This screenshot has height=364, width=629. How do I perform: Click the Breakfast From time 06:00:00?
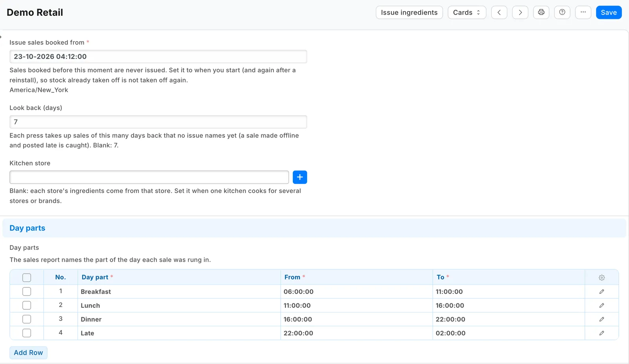click(x=357, y=292)
